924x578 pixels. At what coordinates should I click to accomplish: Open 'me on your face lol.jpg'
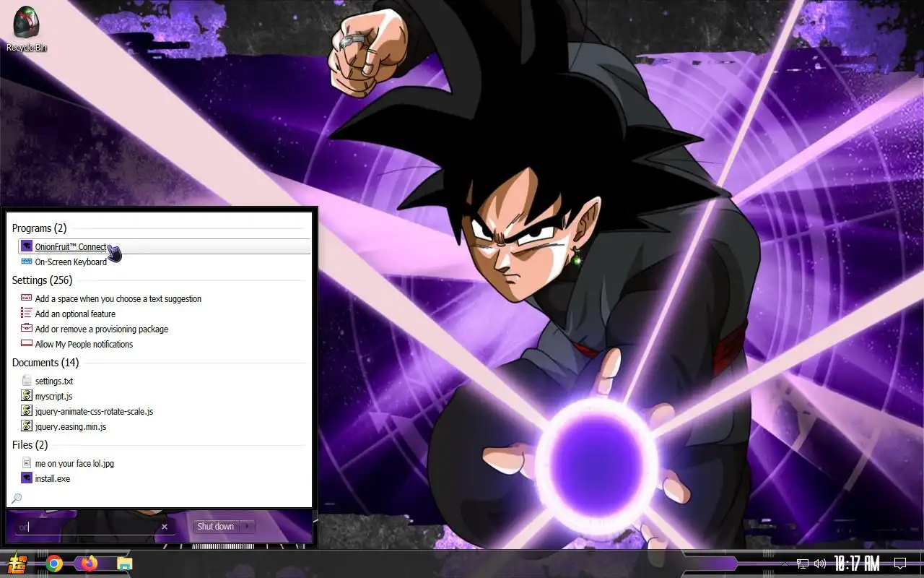(x=74, y=463)
